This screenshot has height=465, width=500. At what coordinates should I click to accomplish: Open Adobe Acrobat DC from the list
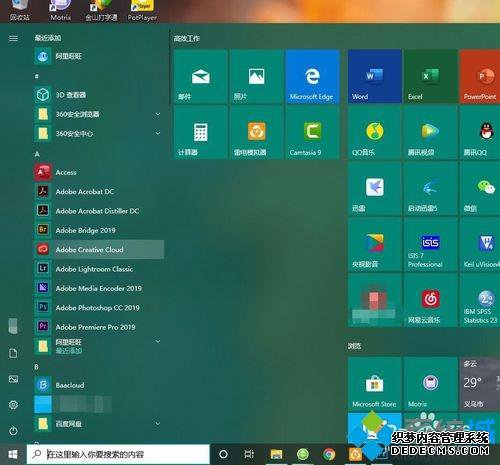[99, 191]
